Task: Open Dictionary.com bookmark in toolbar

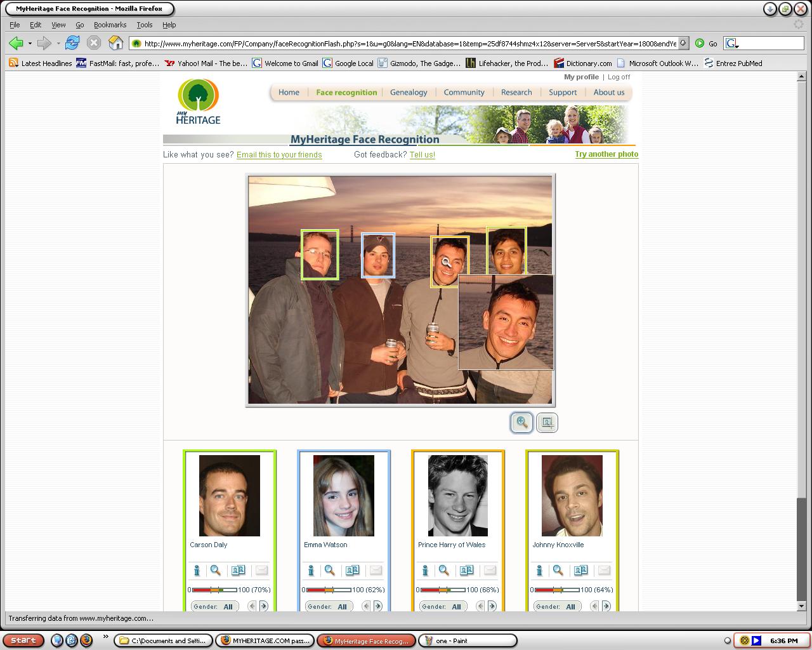Action: pos(582,63)
